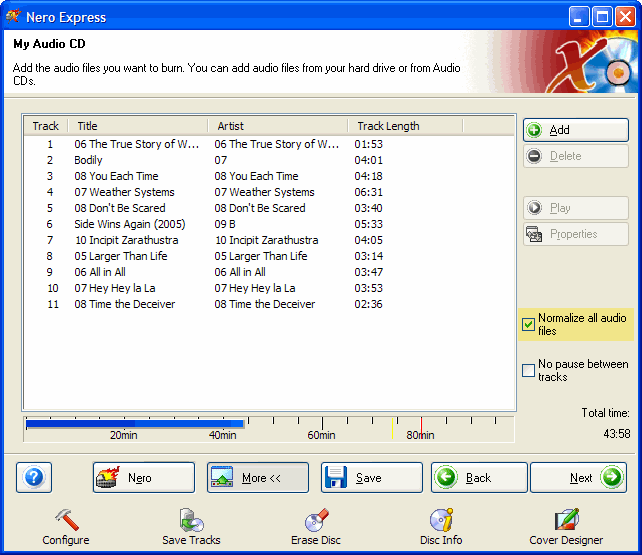Image resolution: width=642 pixels, height=555 pixels.
Task: Collapse extra options with More <<
Action: pos(258,477)
